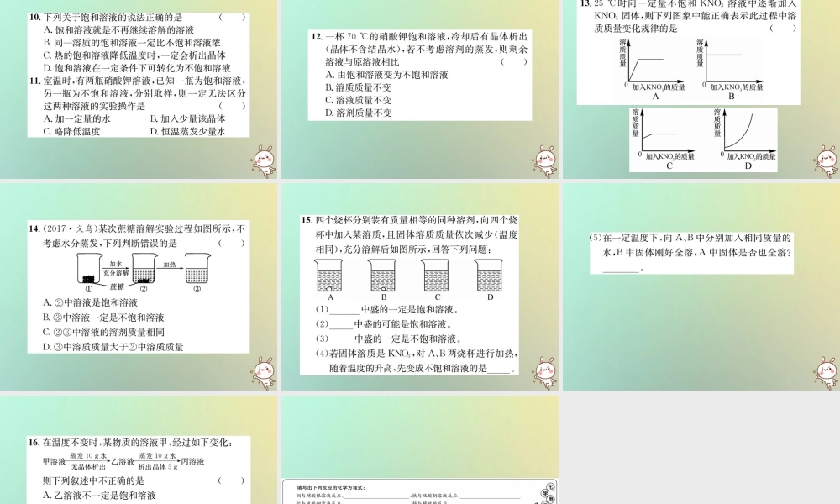The image size is (840, 504).
Task: Click option 'C. 溶液质量不变'
Action: [358, 100]
